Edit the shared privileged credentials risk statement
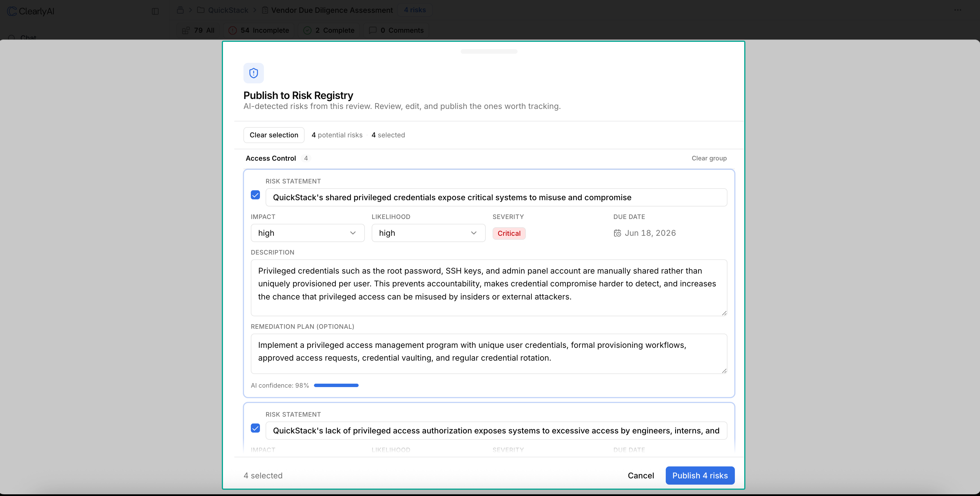The image size is (980, 496). 496,197
